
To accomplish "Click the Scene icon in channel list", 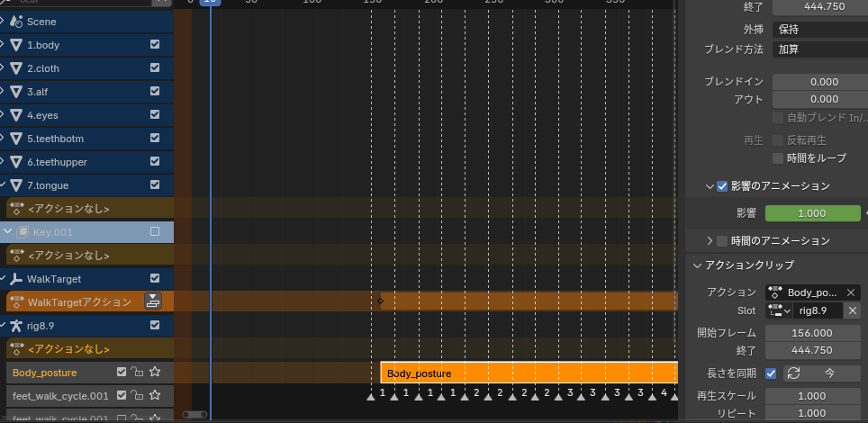I will 16,22.
